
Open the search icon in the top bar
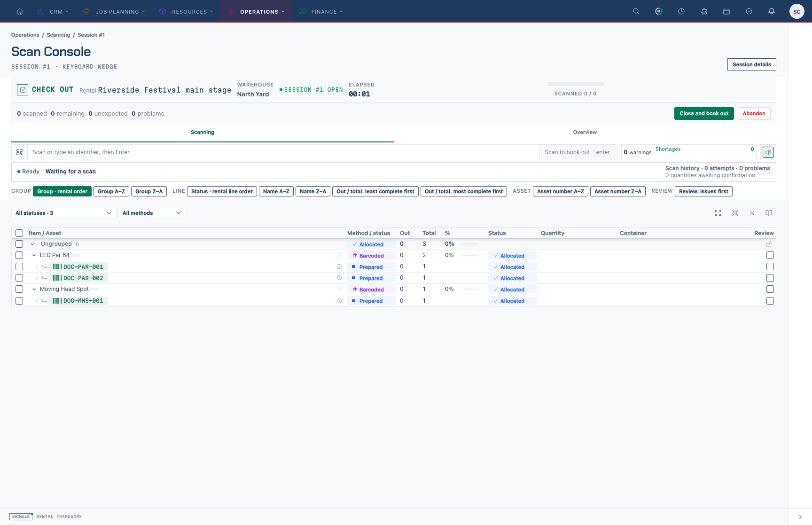(x=636, y=11)
